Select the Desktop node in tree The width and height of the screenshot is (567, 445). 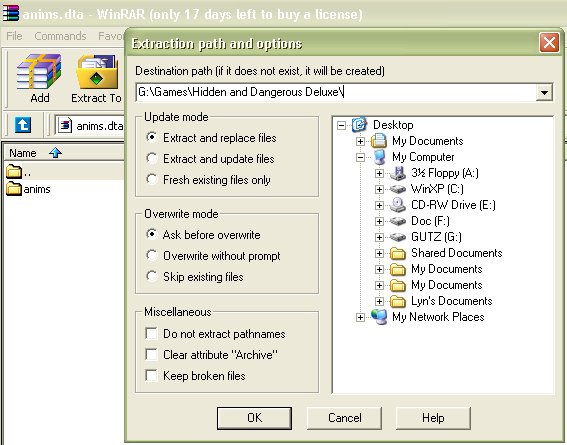click(x=393, y=125)
